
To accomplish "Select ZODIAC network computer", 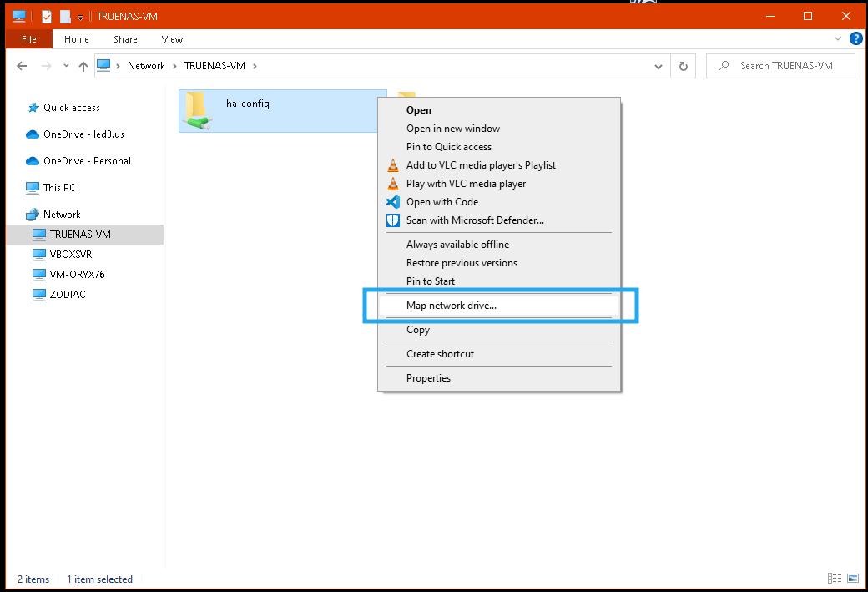I will pos(59,294).
